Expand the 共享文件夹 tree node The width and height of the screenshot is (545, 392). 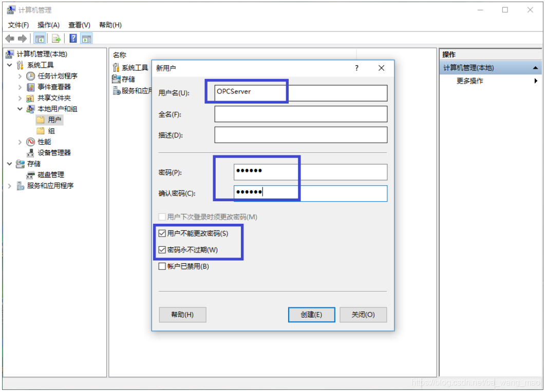click(20, 99)
